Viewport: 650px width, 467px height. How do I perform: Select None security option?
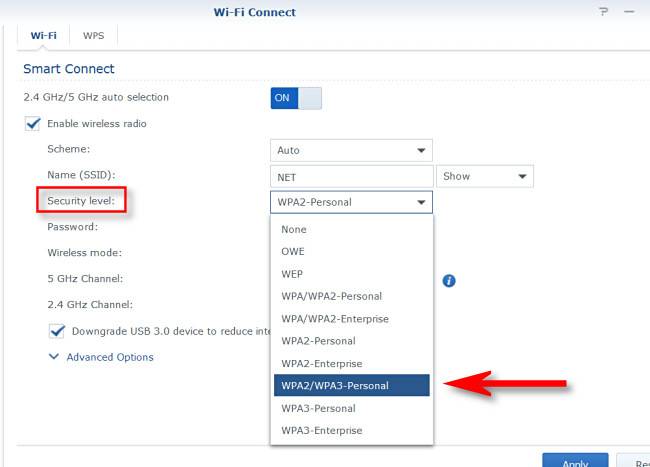click(x=352, y=230)
